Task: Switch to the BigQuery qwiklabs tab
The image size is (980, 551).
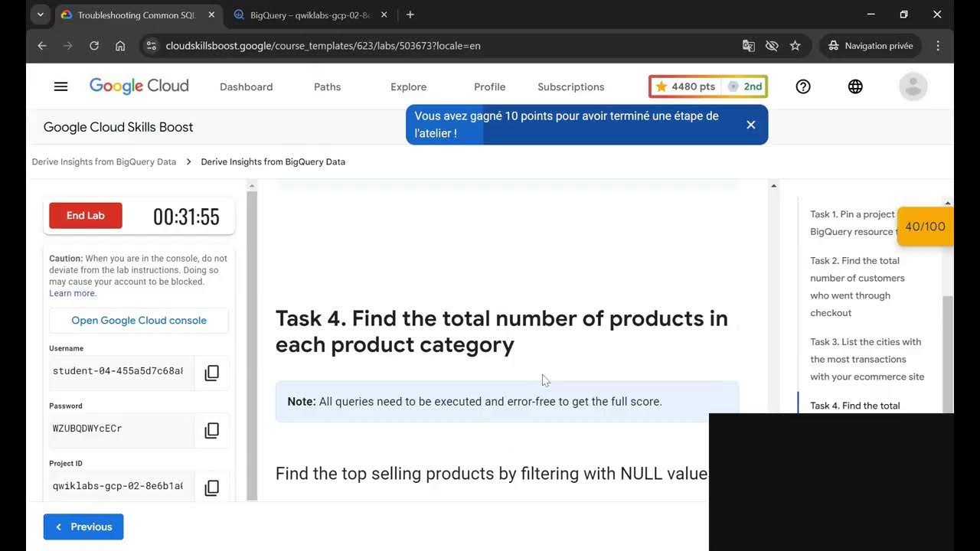Action: [310, 15]
